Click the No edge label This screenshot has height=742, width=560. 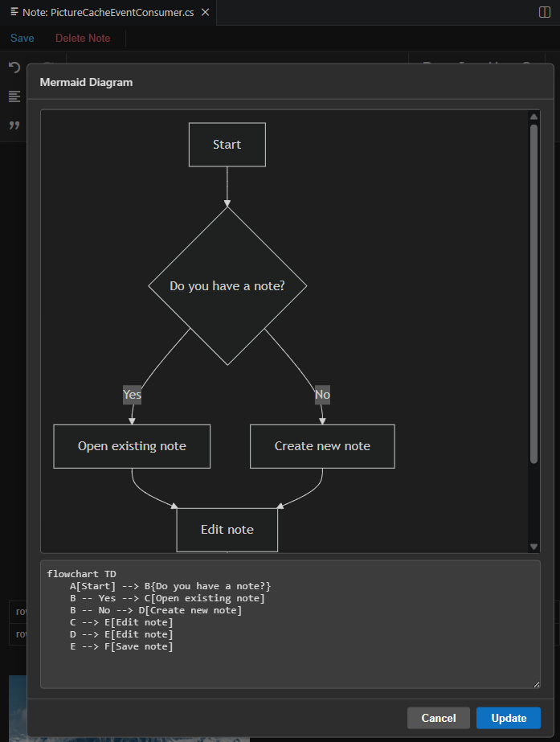(322, 394)
